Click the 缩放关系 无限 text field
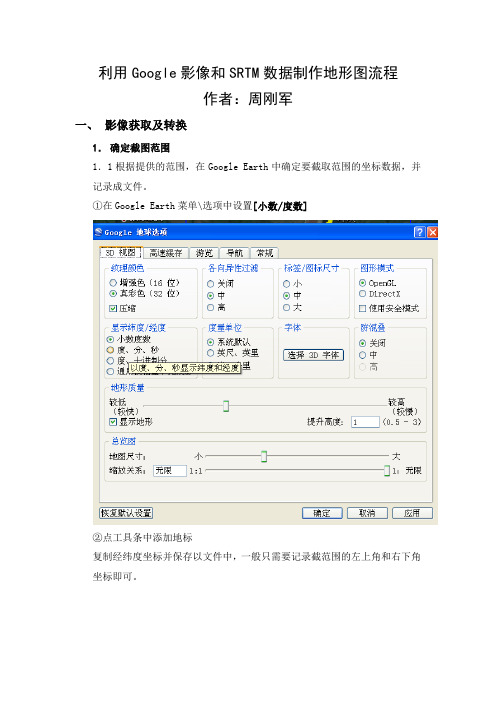The height and width of the screenshot is (702, 496). click(170, 471)
